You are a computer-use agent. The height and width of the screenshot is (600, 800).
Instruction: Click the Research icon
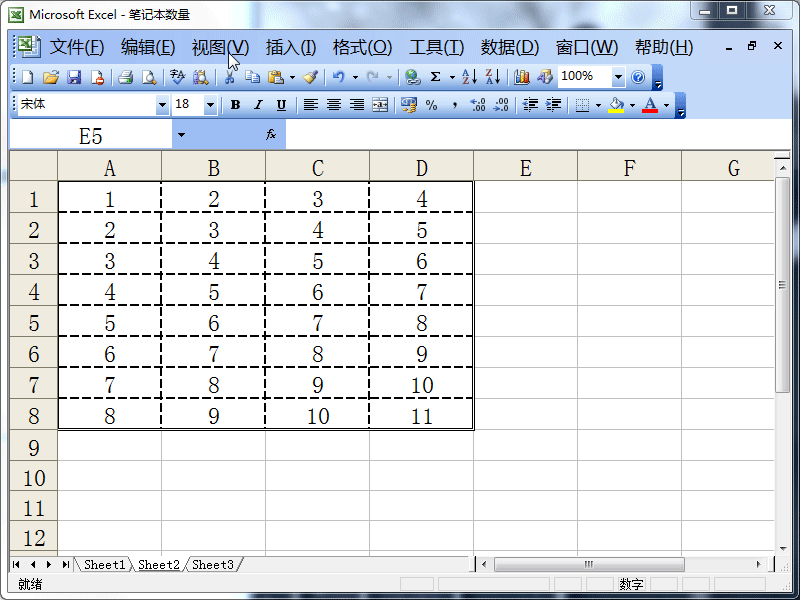click(201, 77)
